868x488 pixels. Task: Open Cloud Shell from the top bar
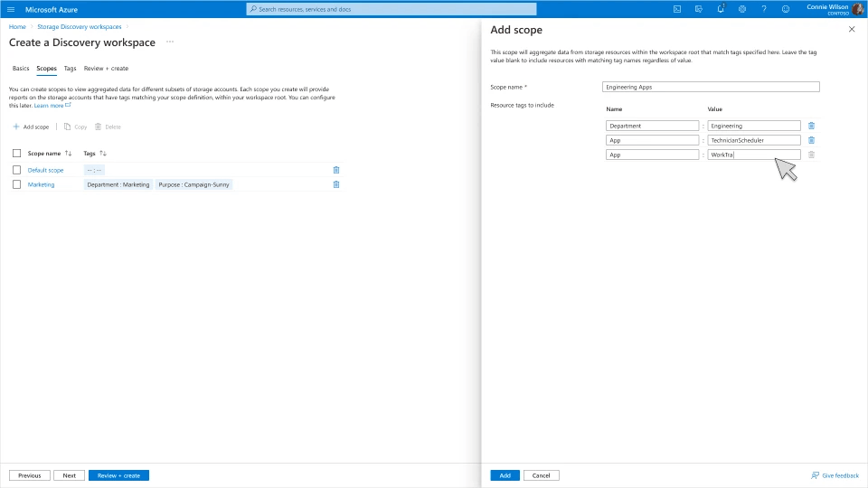pos(677,9)
